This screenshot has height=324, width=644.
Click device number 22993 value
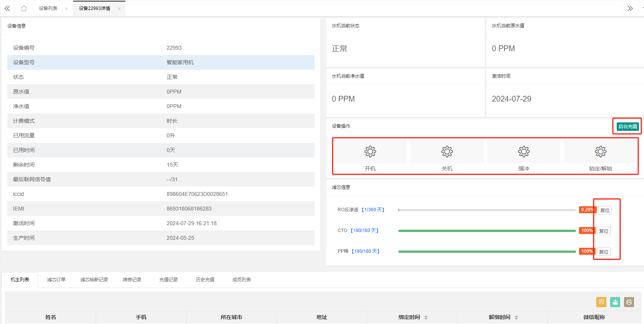[174, 48]
